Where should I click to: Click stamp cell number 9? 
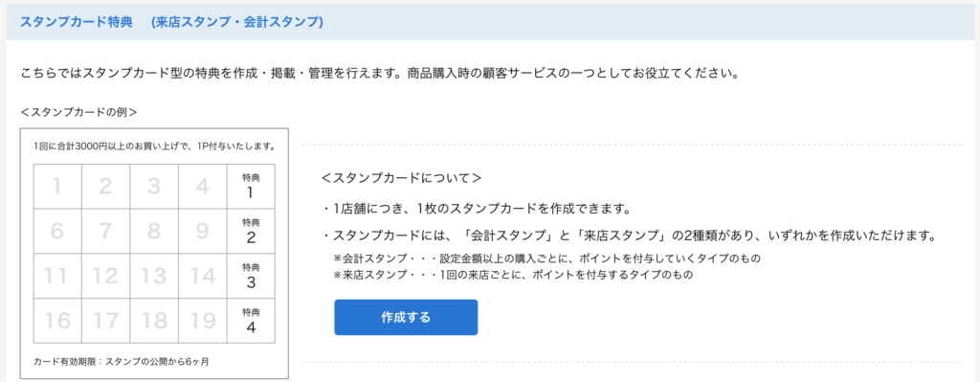point(202,232)
